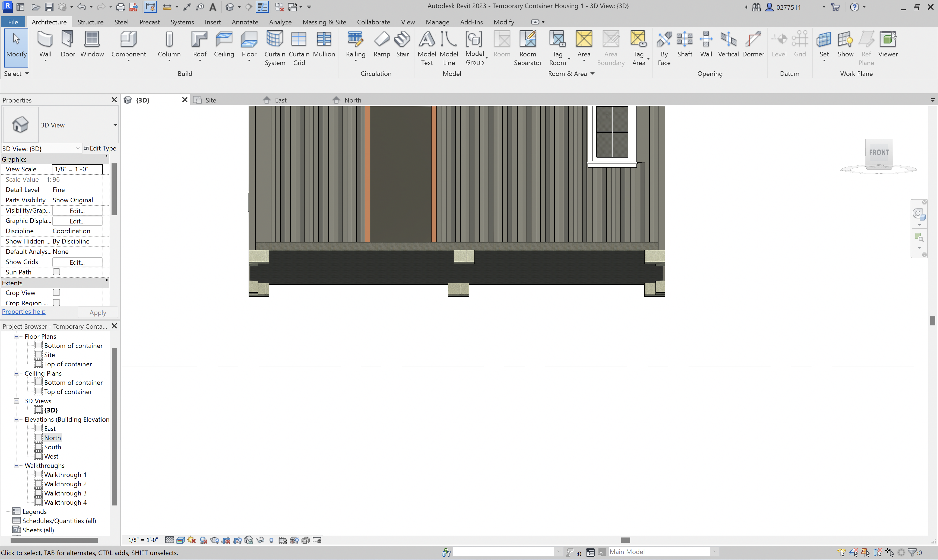Open the Architecture ribbon tab

coord(49,22)
